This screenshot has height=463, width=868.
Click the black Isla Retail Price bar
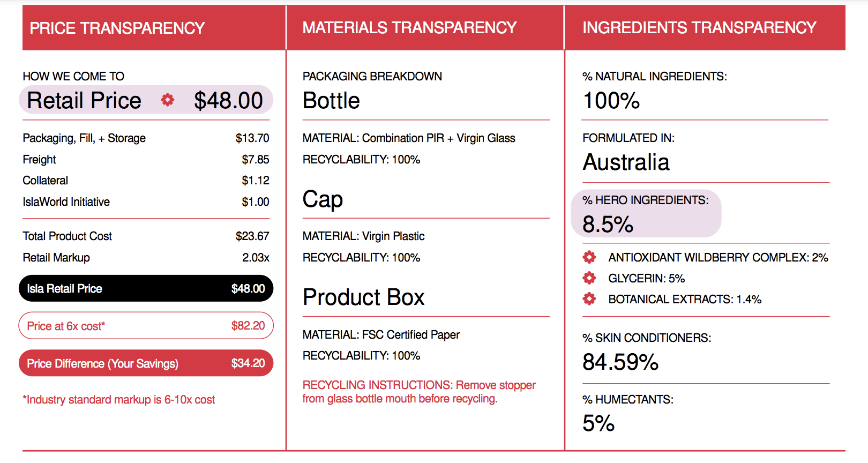[x=146, y=288]
